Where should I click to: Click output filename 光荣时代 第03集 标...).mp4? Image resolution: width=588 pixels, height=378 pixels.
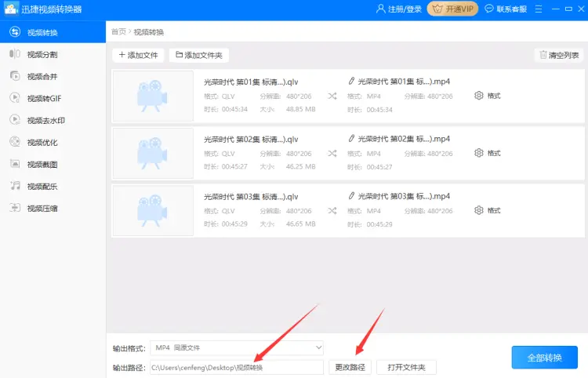click(404, 196)
